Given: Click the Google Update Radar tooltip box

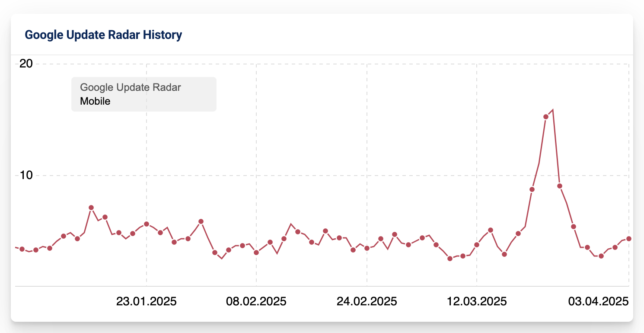Looking at the screenshot, I should click(x=144, y=94).
